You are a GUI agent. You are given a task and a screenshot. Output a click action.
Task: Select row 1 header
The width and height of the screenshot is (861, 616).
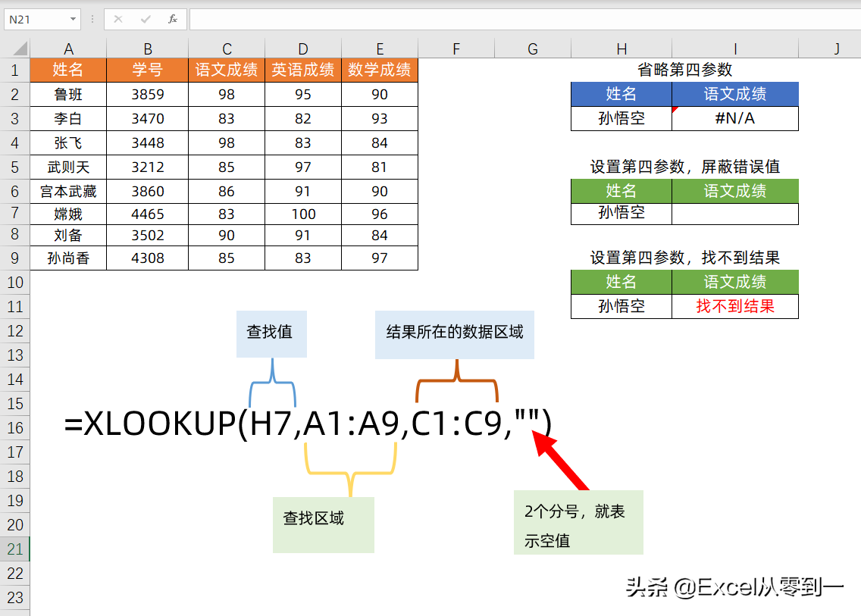coord(15,70)
